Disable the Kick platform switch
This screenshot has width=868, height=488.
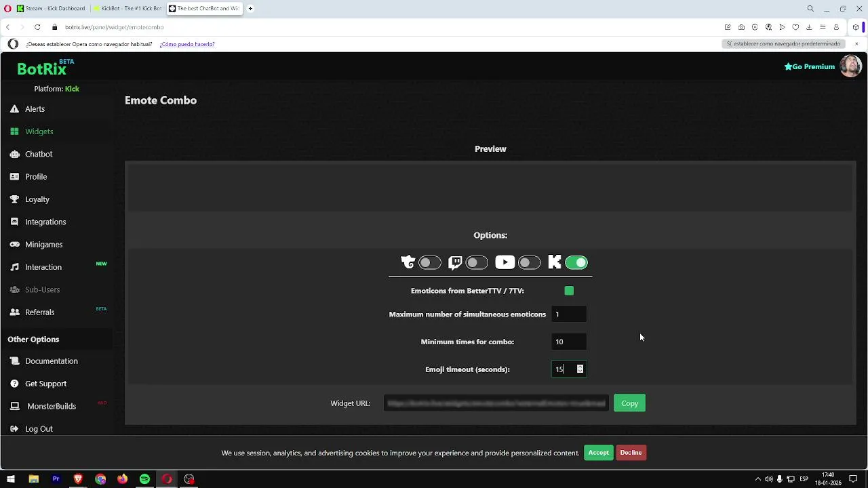[x=576, y=263]
